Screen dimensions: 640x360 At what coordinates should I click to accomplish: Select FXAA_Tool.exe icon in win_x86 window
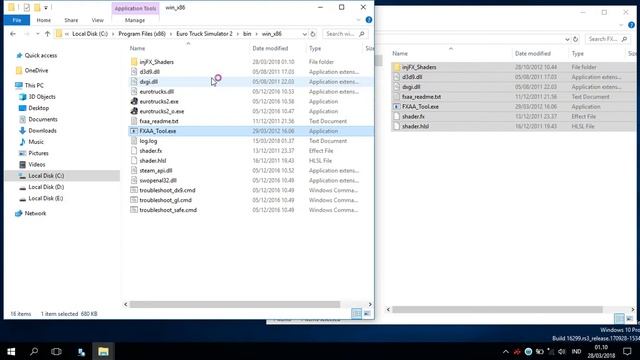tap(134, 131)
